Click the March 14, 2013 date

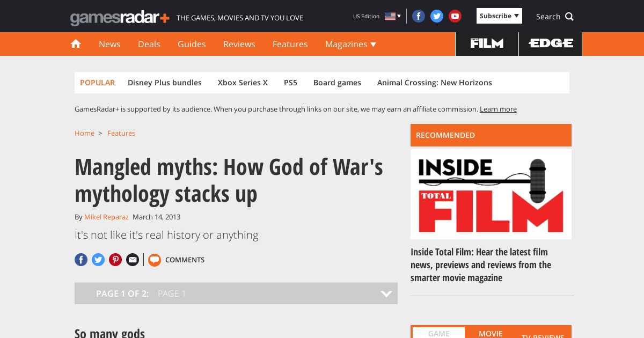point(156,217)
